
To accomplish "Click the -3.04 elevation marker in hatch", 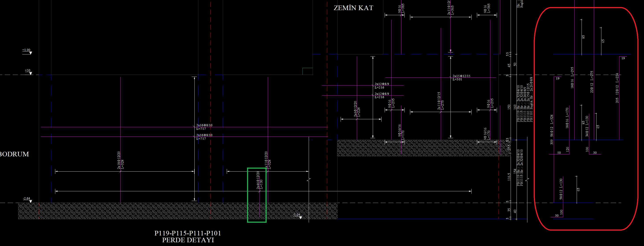I will 297,215.
